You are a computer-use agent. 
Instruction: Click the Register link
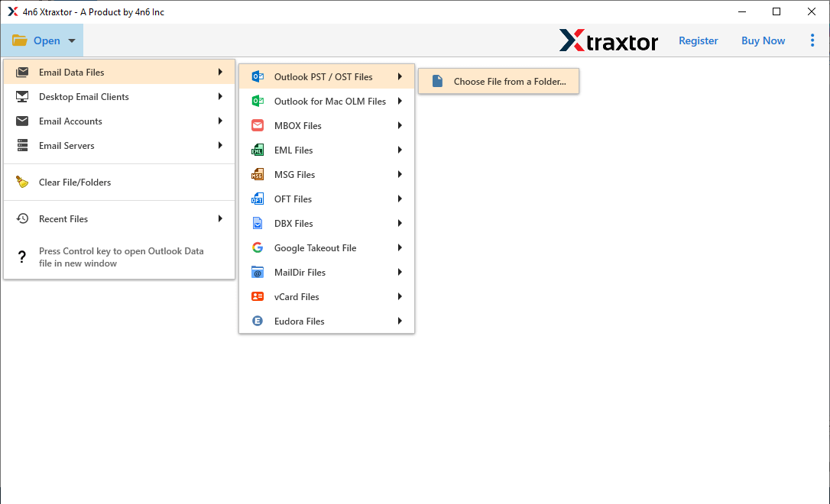pyautogui.click(x=698, y=40)
